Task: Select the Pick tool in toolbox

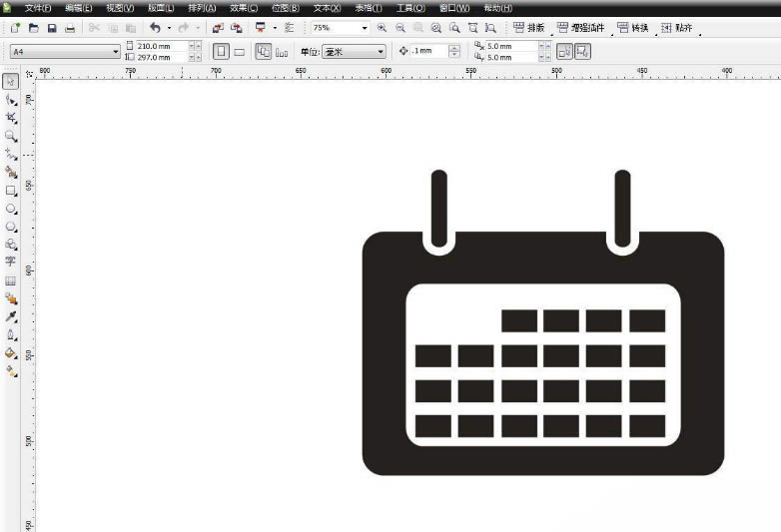Action: (10, 81)
